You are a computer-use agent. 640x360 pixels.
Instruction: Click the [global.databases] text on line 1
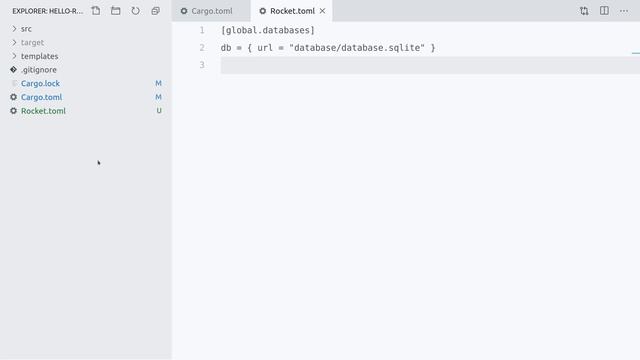tap(268, 30)
